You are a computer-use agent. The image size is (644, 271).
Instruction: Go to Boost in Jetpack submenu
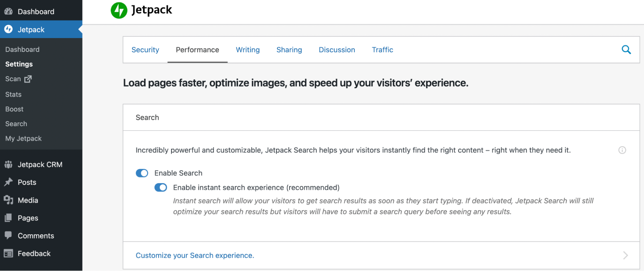click(x=14, y=109)
